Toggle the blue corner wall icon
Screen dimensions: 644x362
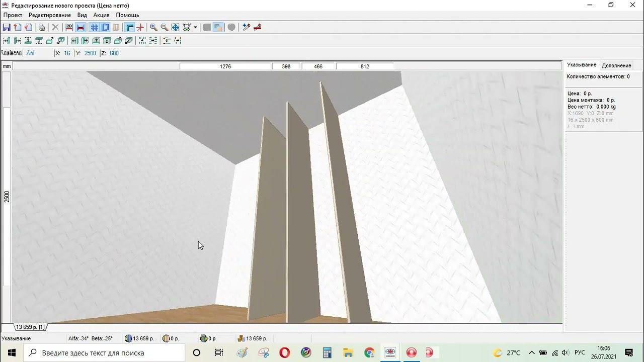[x=130, y=27]
